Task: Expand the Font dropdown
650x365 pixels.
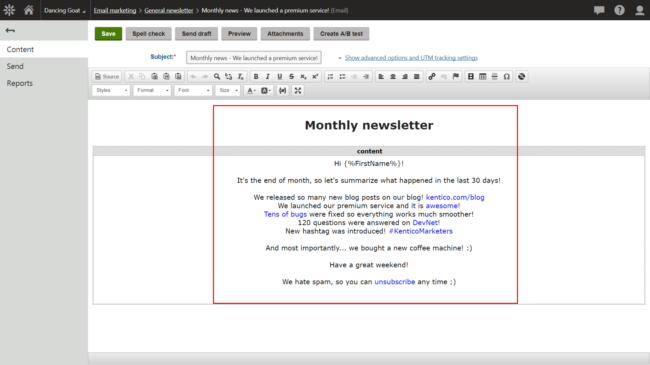Action: (193, 90)
